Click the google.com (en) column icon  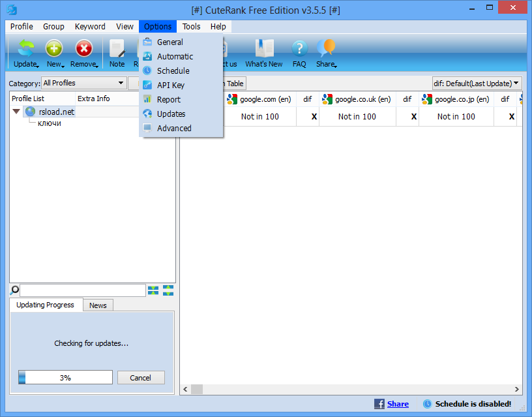click(x=232, y=99)
